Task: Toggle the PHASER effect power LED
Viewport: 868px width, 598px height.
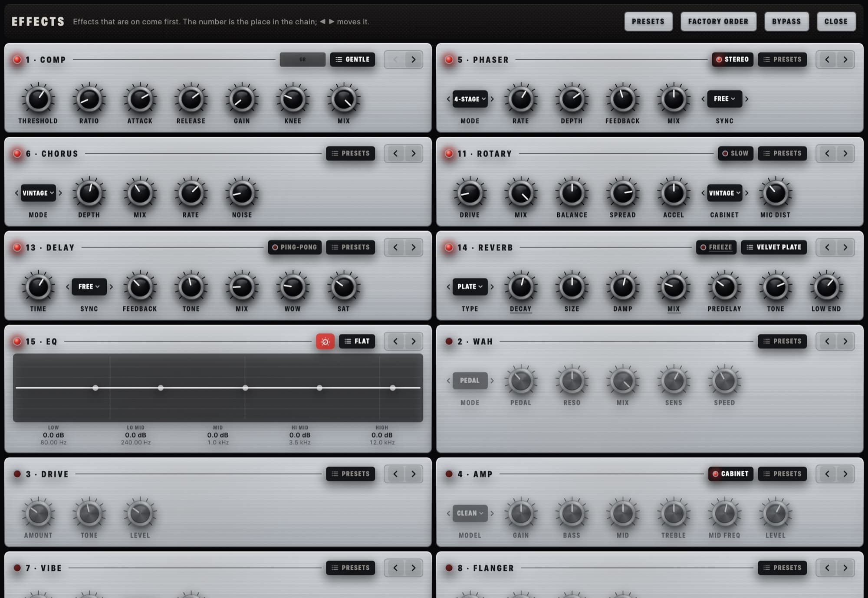Action: click(x=449, y=60)
